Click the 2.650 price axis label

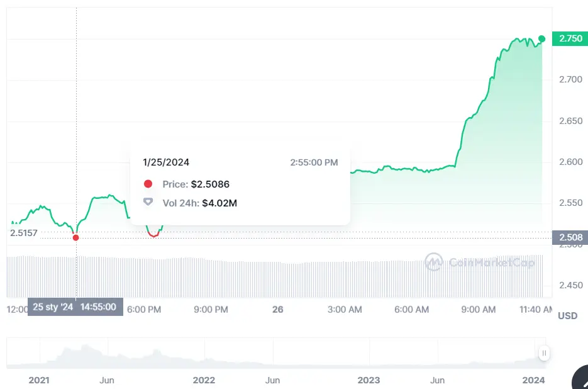570,121
